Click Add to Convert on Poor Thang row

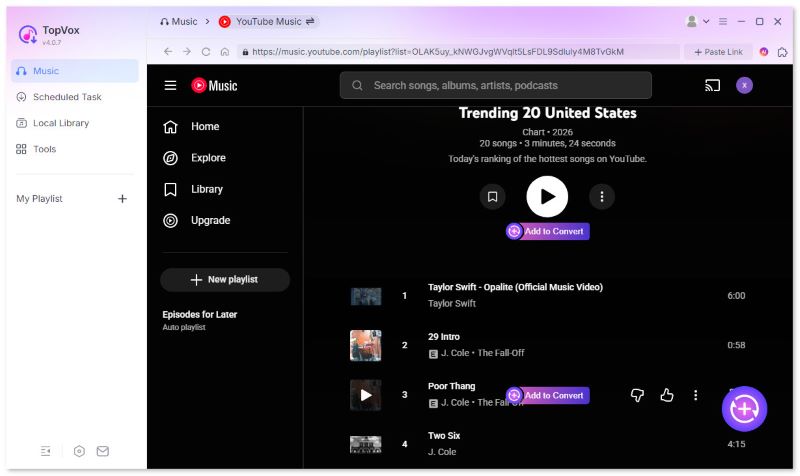tap(548, 395)
